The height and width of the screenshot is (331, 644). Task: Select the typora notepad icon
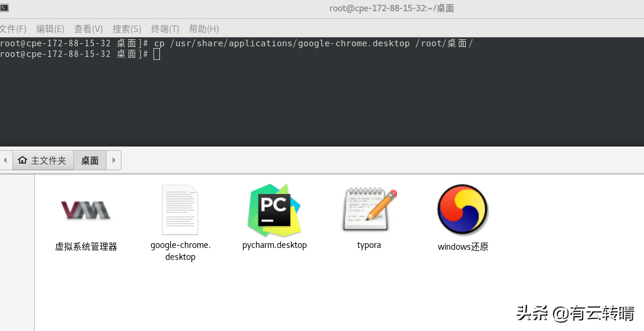(x=369, y=210)
